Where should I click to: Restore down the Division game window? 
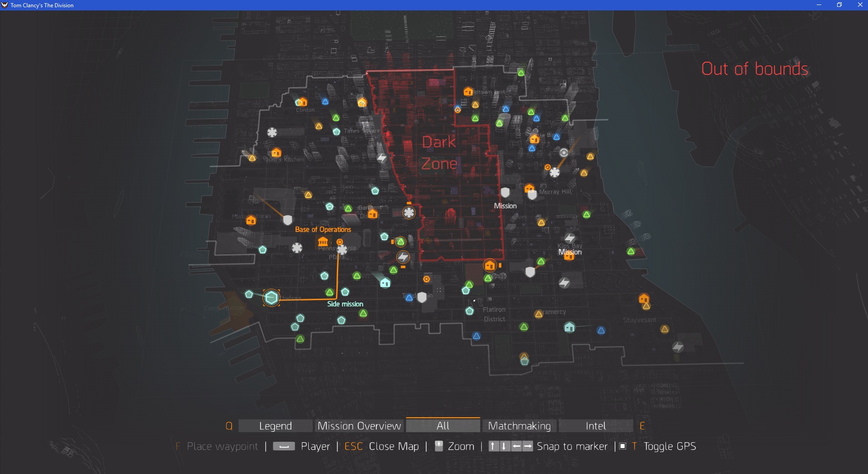[839, 5]
